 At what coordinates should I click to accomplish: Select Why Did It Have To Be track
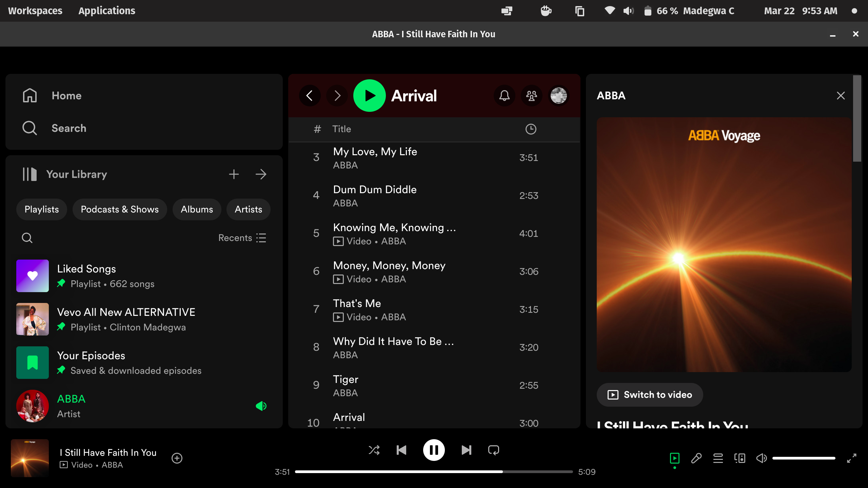point(434,348)
